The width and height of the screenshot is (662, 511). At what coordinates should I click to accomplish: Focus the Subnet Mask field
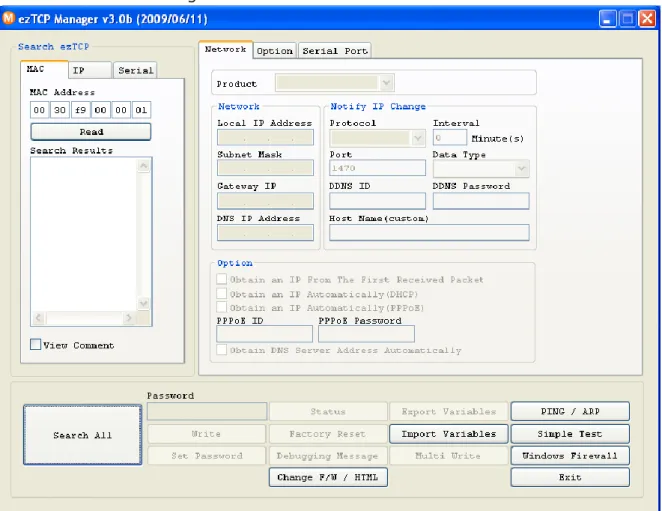(265, 168)
